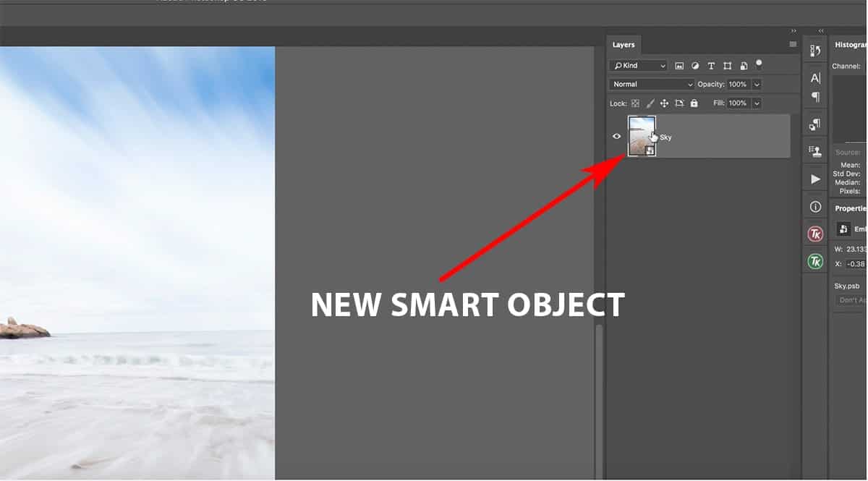Filter for adjustment layers in Layers panel

coord(695,65)
